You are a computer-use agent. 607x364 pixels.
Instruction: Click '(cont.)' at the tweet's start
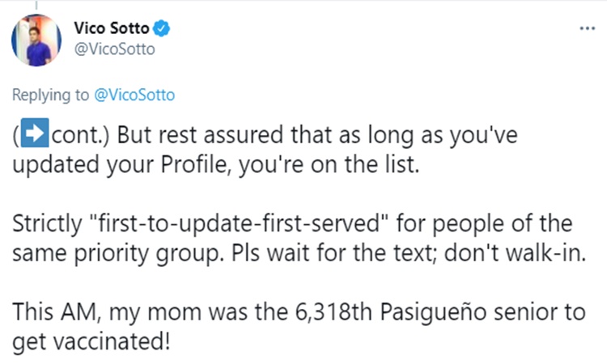pyautogui.click(x=62, y=134)
